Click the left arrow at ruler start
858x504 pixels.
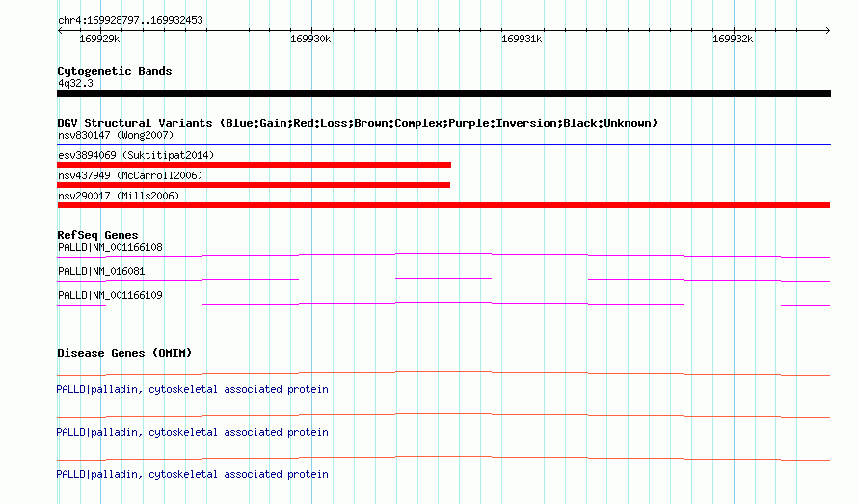coord(60,30)
